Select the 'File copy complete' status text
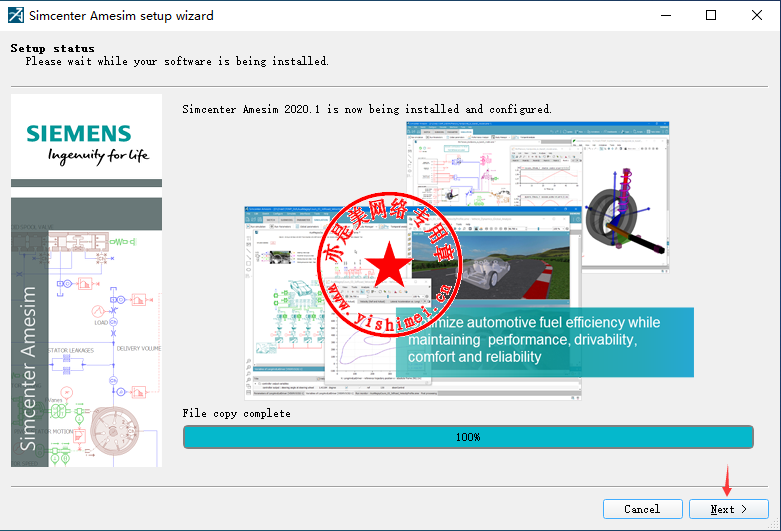Screen dimensions: 781x531 pyautogui.click(x=237, y=413)
